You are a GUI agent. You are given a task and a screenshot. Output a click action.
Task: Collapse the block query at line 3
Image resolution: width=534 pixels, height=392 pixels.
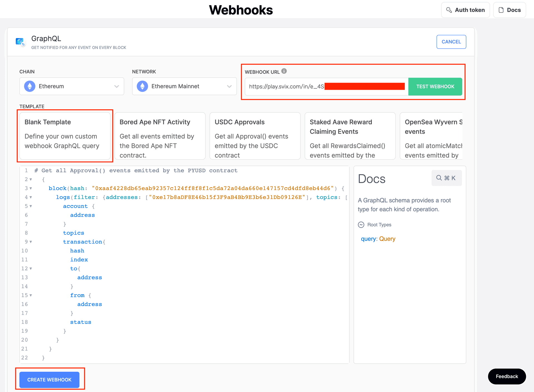[x=31, y=188]
